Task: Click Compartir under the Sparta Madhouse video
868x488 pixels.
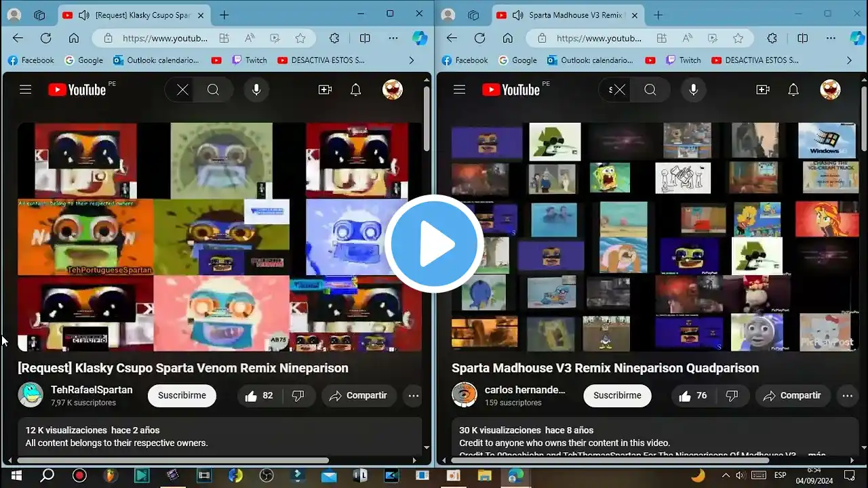Action: pyautogui.click(x=792, y=396)
